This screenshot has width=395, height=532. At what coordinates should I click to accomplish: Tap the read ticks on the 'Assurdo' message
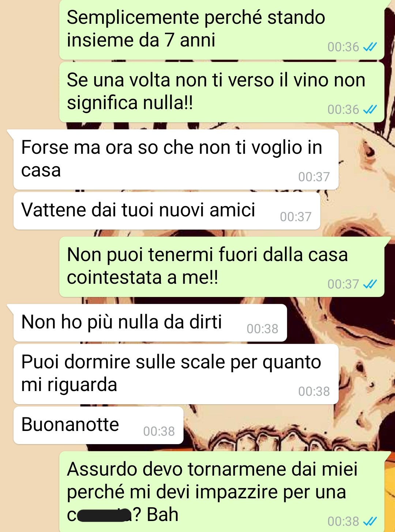tap(370, 521)
